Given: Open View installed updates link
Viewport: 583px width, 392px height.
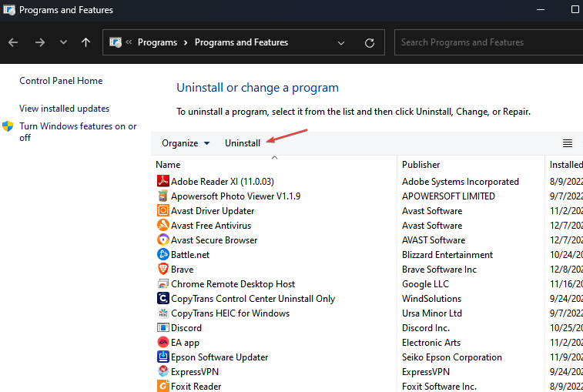Looking at the screenshot, I should (65, 109).
